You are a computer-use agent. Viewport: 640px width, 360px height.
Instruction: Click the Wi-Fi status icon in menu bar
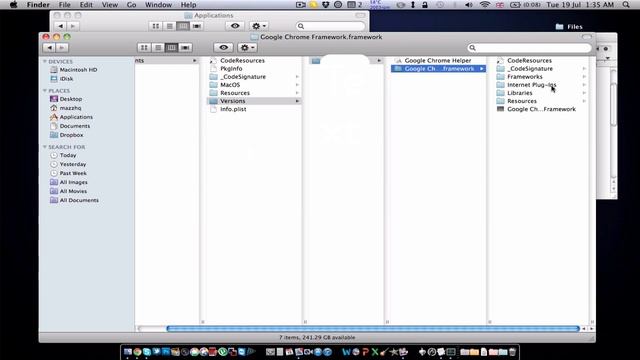[484, 5]
